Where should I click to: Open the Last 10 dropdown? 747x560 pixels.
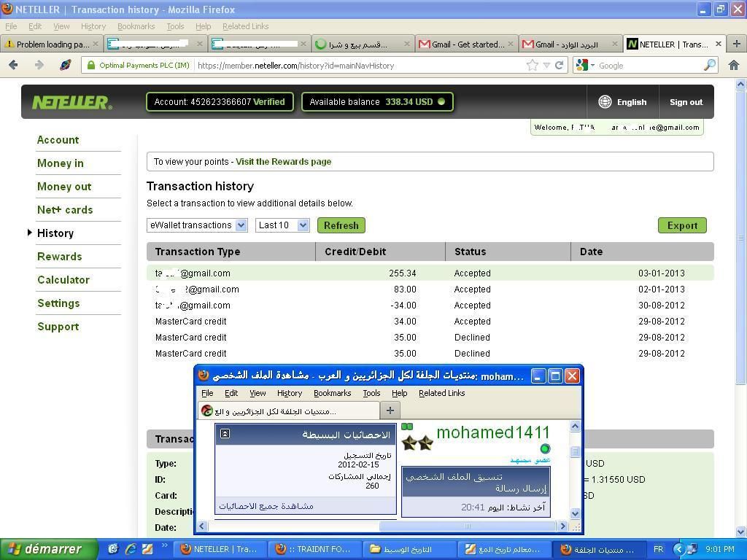coord(282,225)
